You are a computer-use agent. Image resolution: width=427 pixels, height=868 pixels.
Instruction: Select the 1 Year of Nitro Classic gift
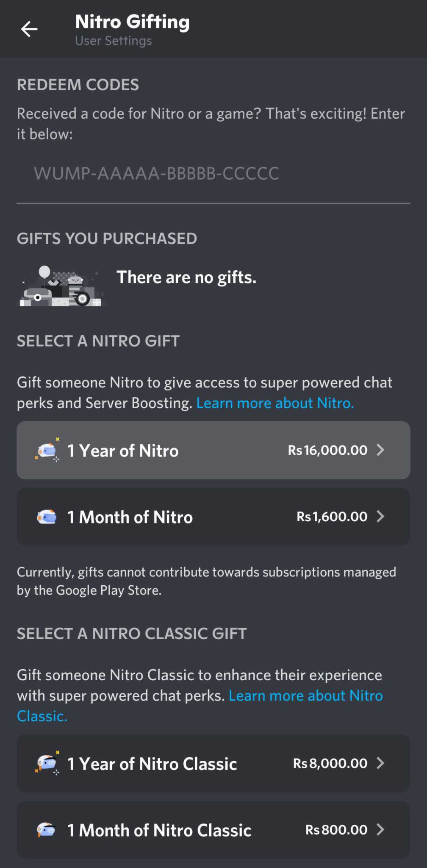point(213,764)
